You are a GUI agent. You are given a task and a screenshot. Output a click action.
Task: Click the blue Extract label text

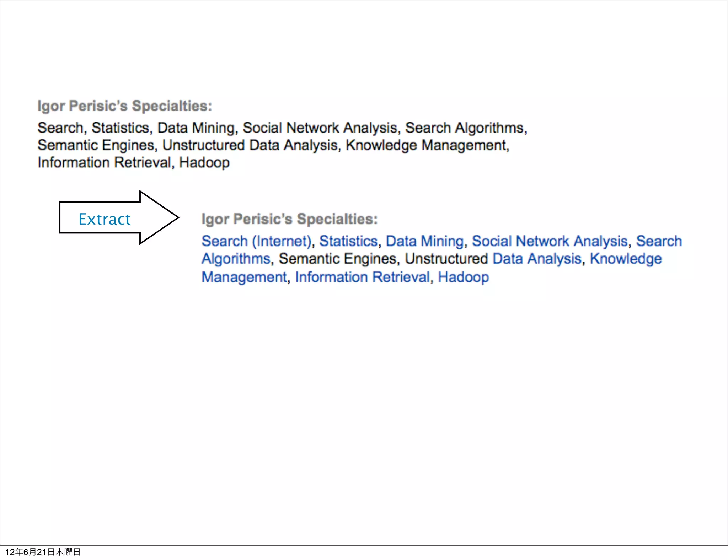[105, 219]
